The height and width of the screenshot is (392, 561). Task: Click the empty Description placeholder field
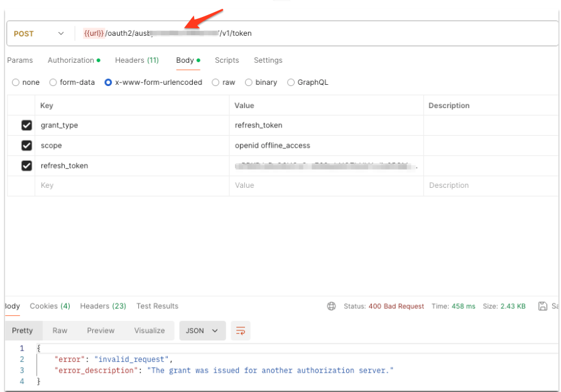(x=491, y=185)
